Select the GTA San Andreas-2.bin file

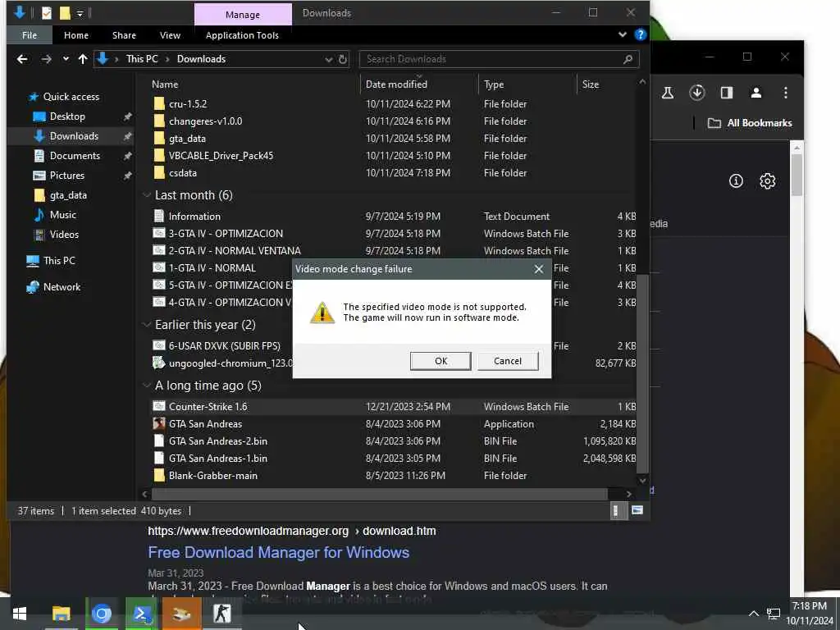pos(217,441)
